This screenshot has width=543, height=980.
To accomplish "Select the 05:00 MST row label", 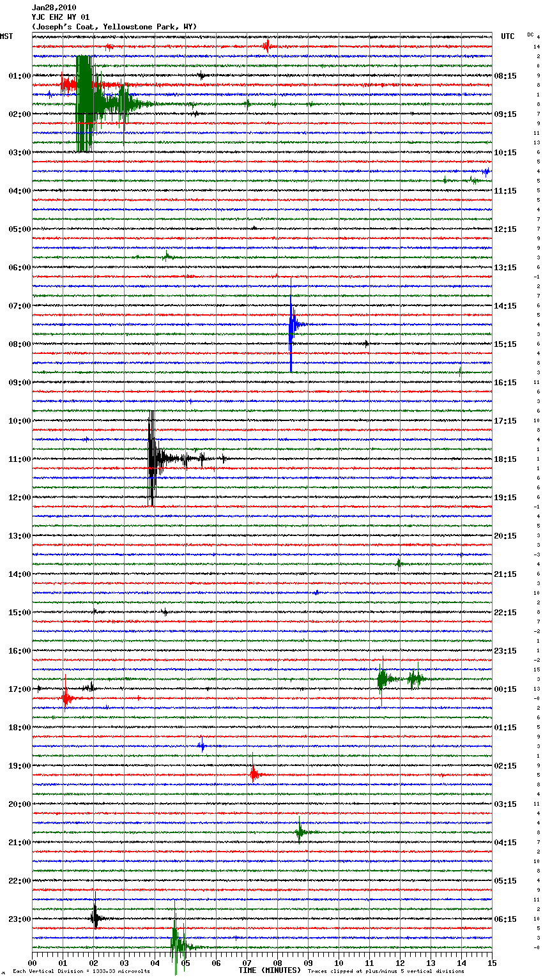I will pyautogui.click(x=20, y=229).
